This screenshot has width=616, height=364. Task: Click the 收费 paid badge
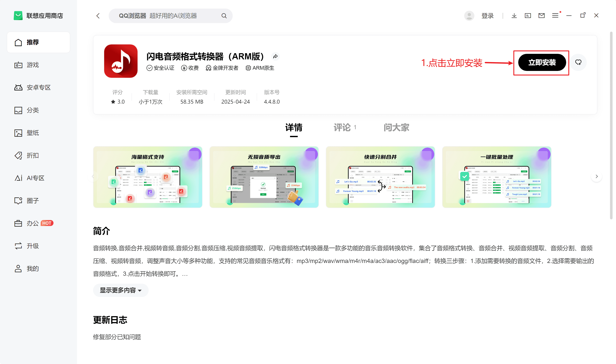click(x=190, y=68)
